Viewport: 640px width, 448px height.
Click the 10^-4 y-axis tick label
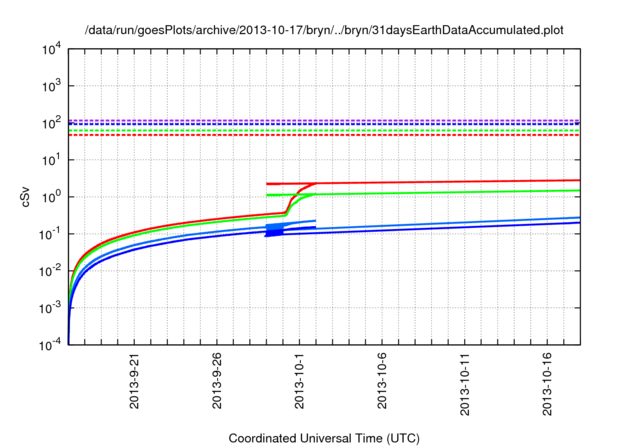click(50, 346)
